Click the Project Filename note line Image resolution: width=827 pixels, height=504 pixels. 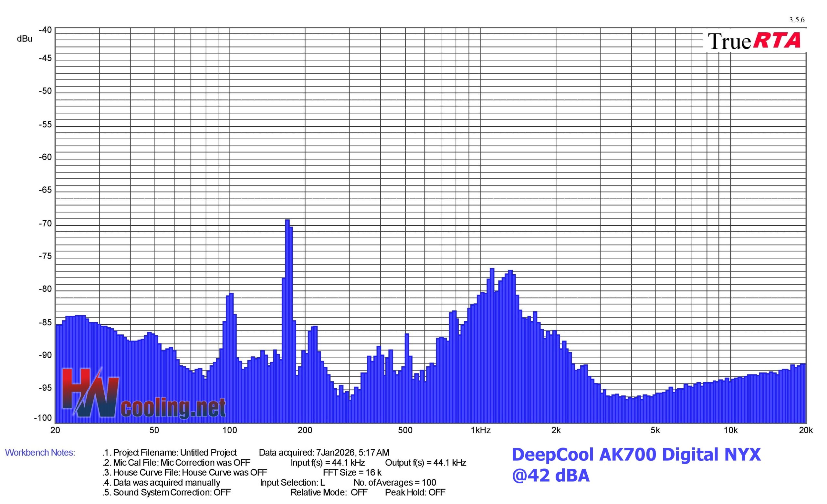[170, 453]
